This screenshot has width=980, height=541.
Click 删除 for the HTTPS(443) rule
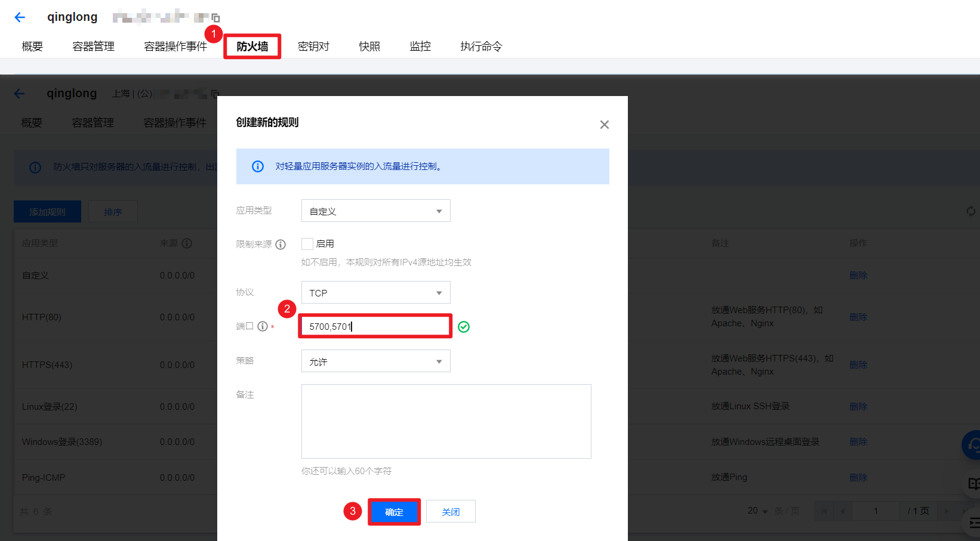click(x=858, y=365)
